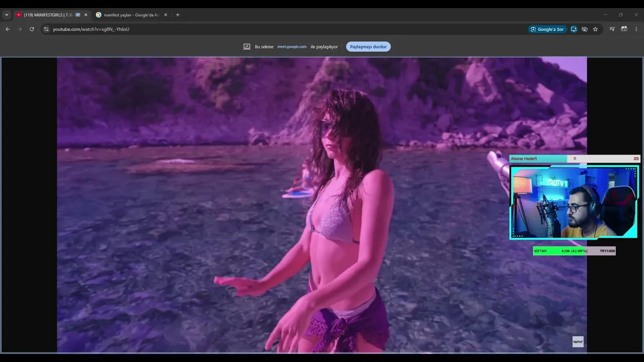Click the screen-share icon in the sharing bar
This screenshot has width=644, height=362.
pos(247,47)
